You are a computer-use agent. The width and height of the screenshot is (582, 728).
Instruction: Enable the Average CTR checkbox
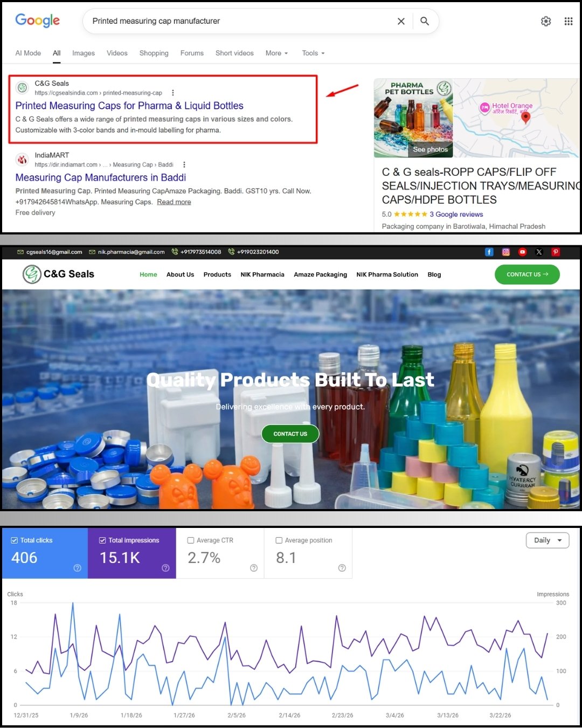(191, 540)
